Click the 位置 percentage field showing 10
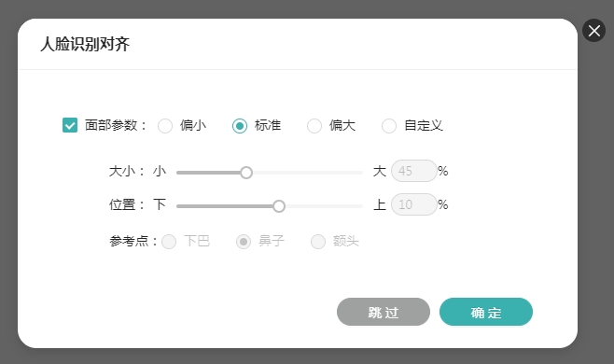The height and width of the screenshot is (364, 614). tap(414, 204)
